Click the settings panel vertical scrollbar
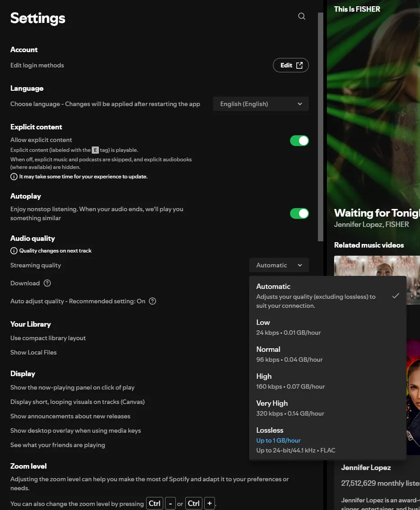Viewport: 420px width, 510px height. pyautogui.click(x=321, y=126)
